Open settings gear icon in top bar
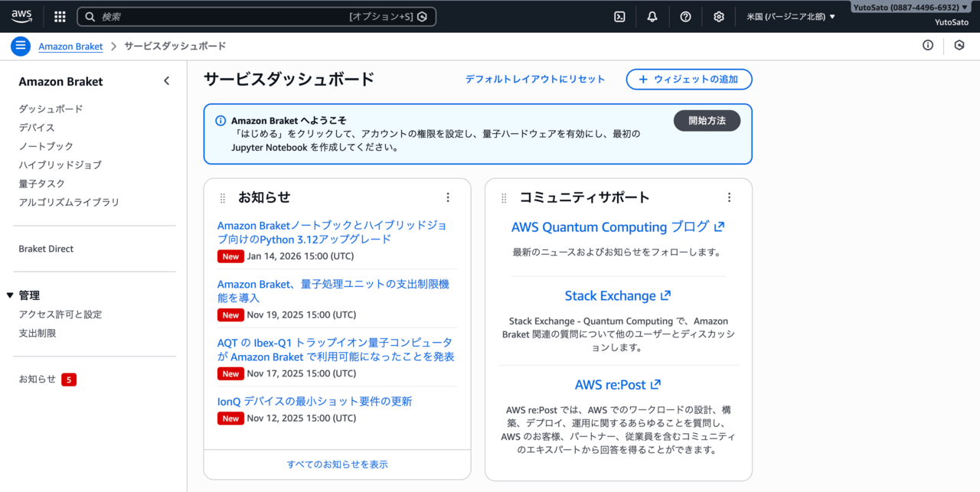 (718, 17)
